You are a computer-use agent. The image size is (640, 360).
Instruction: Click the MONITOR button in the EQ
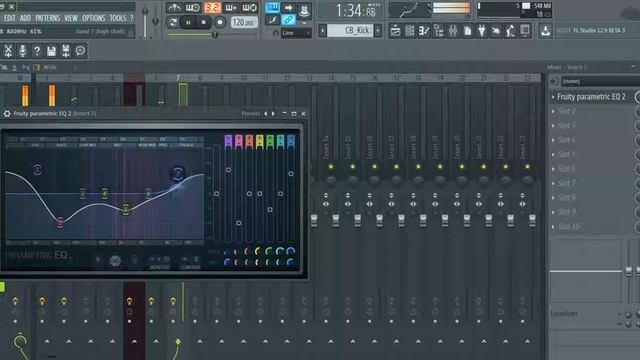click(159, 262)
